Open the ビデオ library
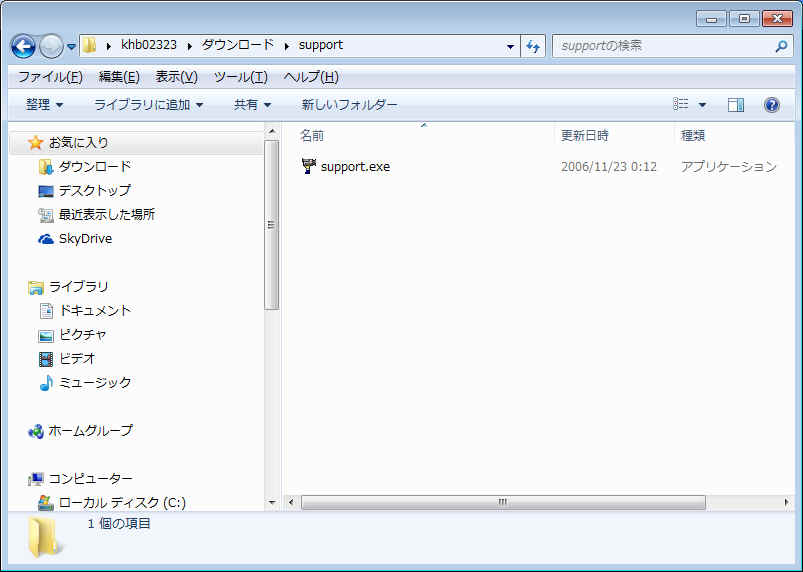Screen dimensions: 803x572 (77, 359)
